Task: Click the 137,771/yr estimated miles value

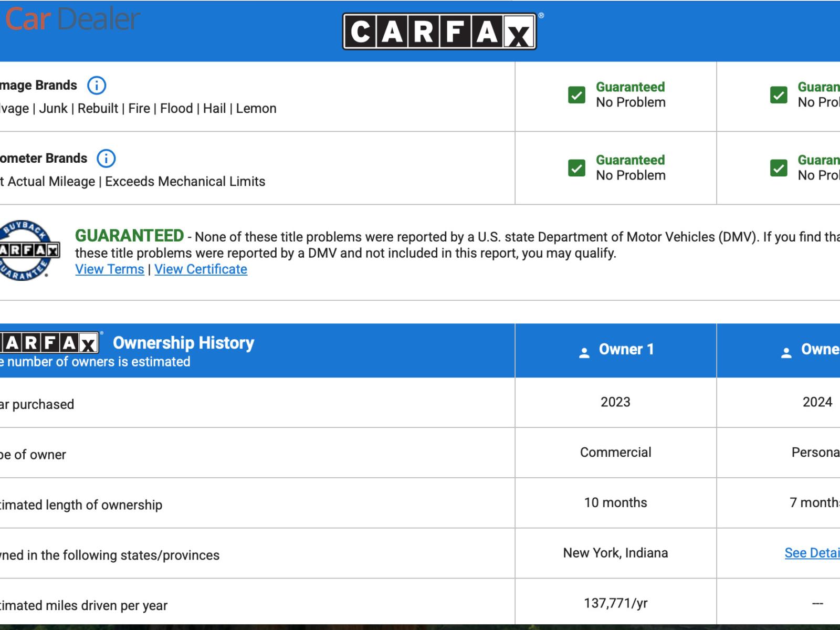Action: pos(615,603)
